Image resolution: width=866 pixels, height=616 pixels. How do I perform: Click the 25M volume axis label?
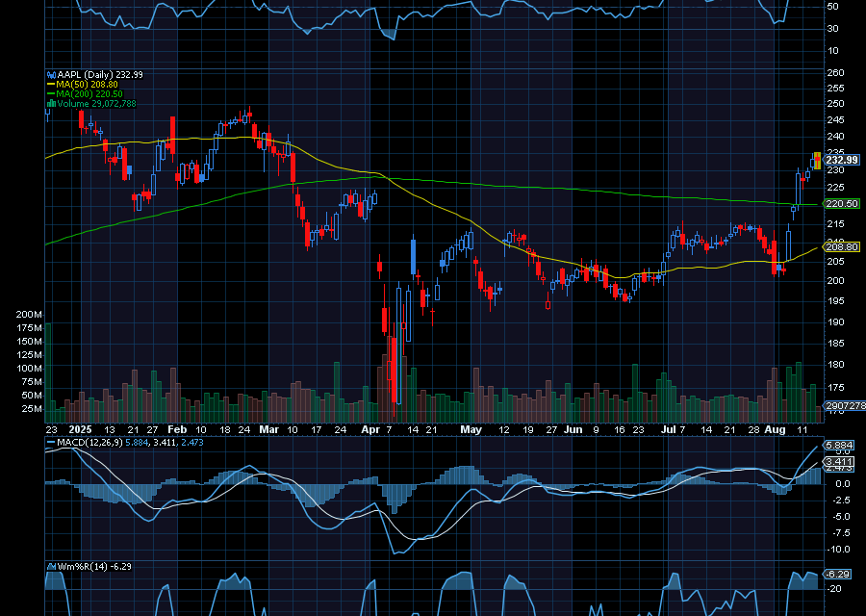32,409
